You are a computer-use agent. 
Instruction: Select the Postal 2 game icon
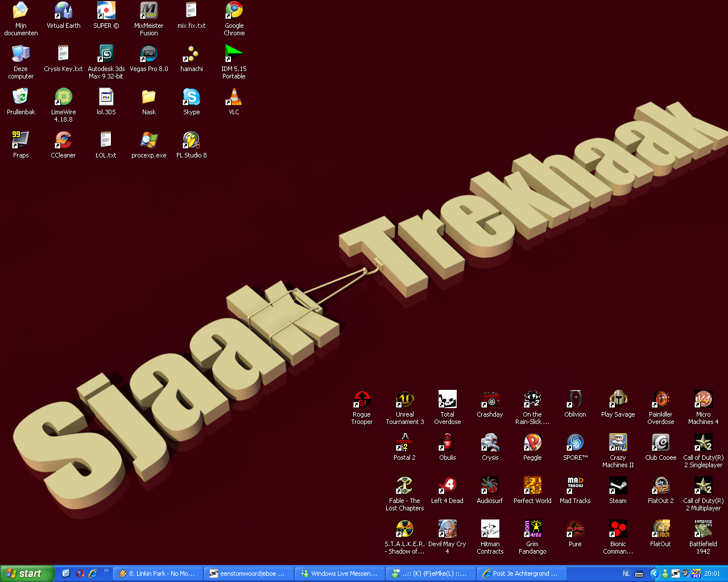click(x=405, y=442)
